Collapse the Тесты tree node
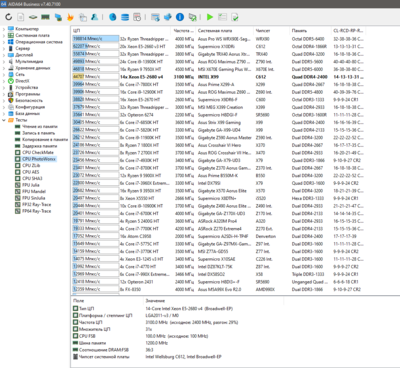The width and height of the screenshot is (400, 368). coord(4,120)
